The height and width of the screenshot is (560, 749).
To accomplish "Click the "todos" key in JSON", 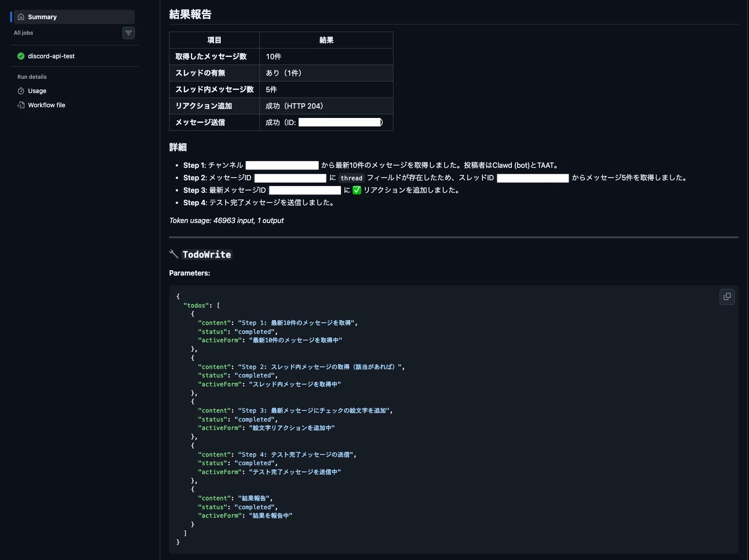I will (x=196, y=305).
